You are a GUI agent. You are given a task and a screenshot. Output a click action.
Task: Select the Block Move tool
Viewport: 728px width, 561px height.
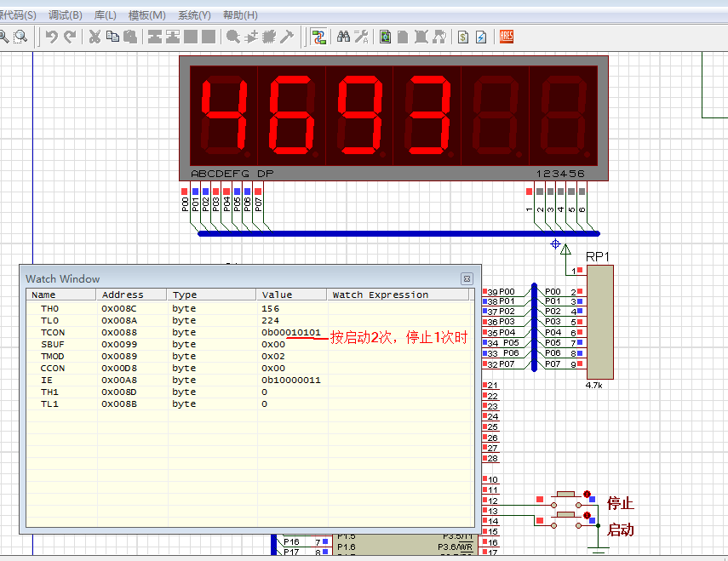[x=173, y=37]
